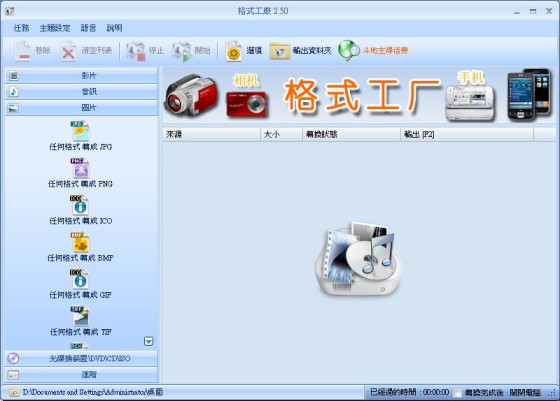
Task: Expand the 光碟機裝置\DVD\CD\ISO category
Action: click(x=81, y=358)
